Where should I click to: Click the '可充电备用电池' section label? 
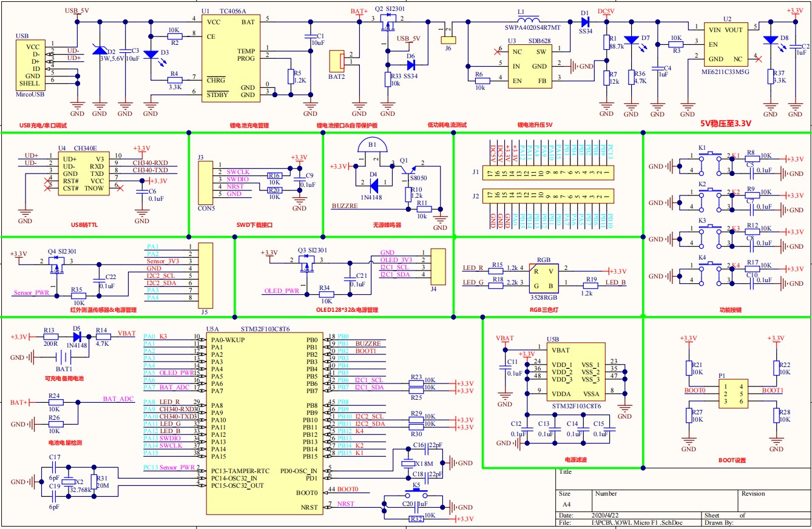(x=64, y=379)
